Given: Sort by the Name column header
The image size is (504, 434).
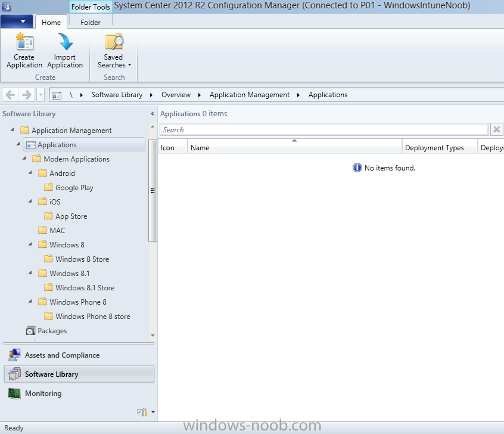Looking at the screenshot, I should pyautogui.click(x=294, y=147).
